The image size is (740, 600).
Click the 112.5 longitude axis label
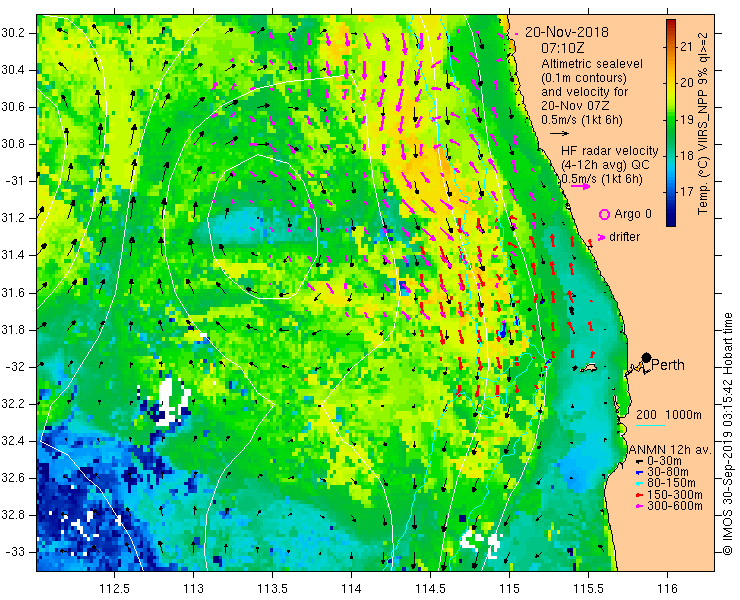click(x=114, y=588)
